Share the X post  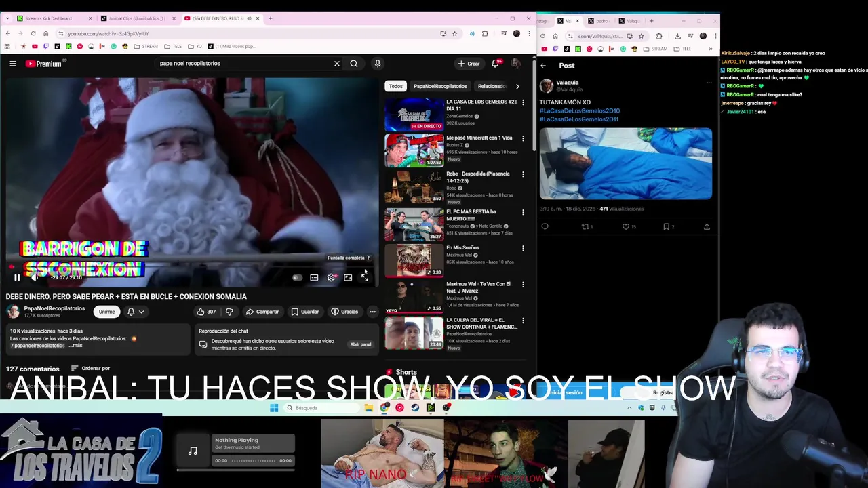tap(707, 226)
